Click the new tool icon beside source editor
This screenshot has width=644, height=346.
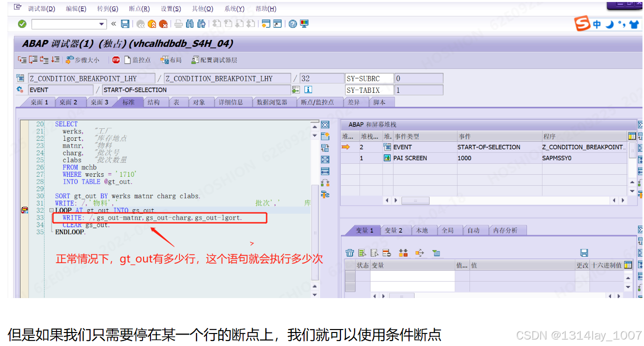pos(325,136)
